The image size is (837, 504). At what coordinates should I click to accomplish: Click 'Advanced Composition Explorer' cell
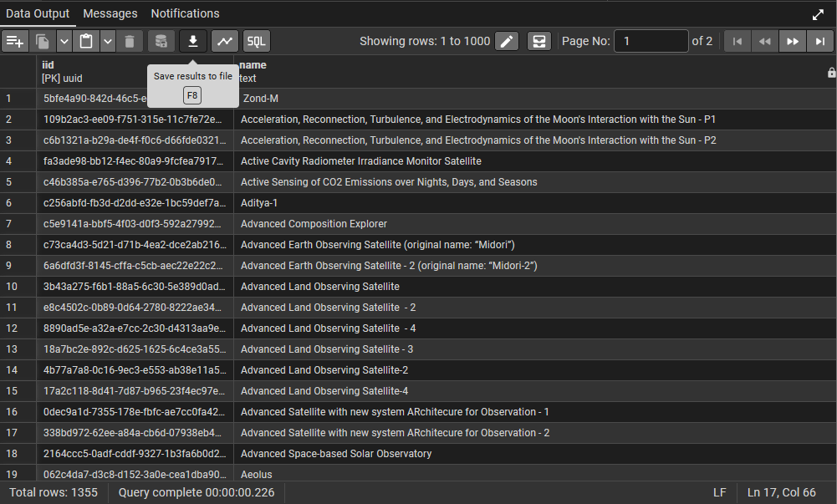(535, 223)
